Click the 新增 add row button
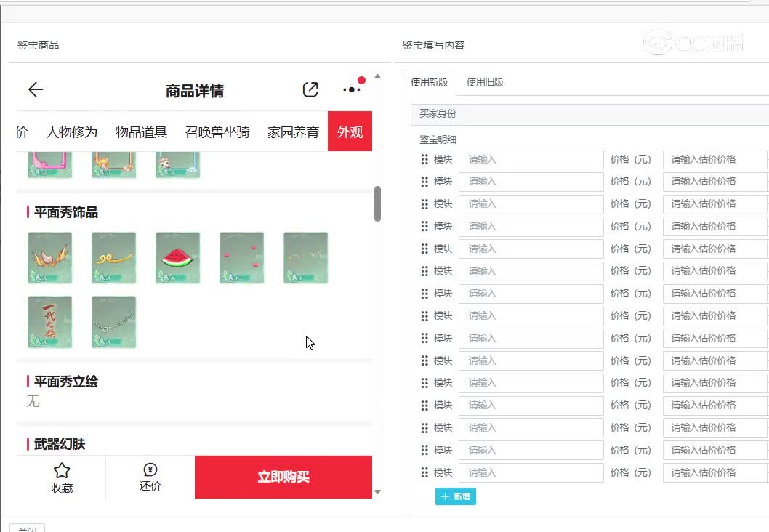 point(456,496)
